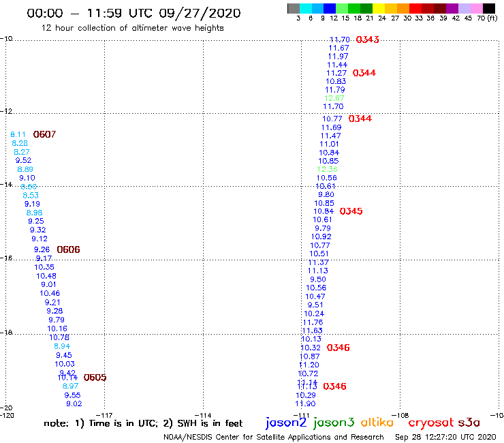The image size is (504, 443).
Task: Select the black swatch at the scale's end
Action: click(x=488, y=8)
